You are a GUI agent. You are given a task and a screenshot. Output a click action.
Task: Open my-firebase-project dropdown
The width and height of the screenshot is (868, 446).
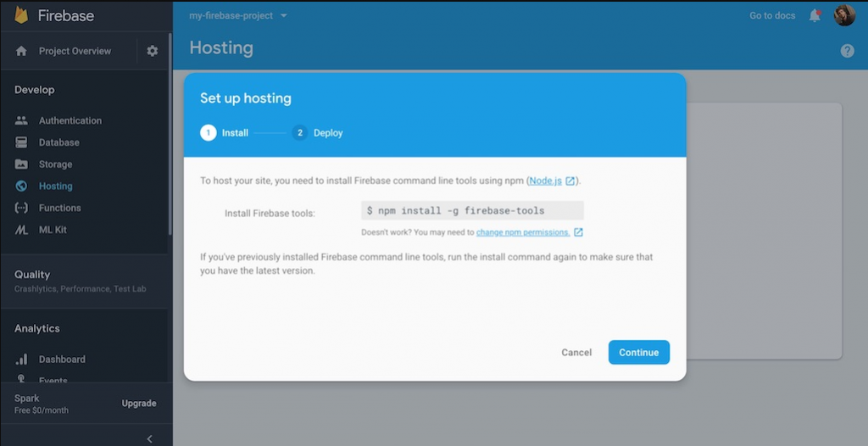point(238,15)
